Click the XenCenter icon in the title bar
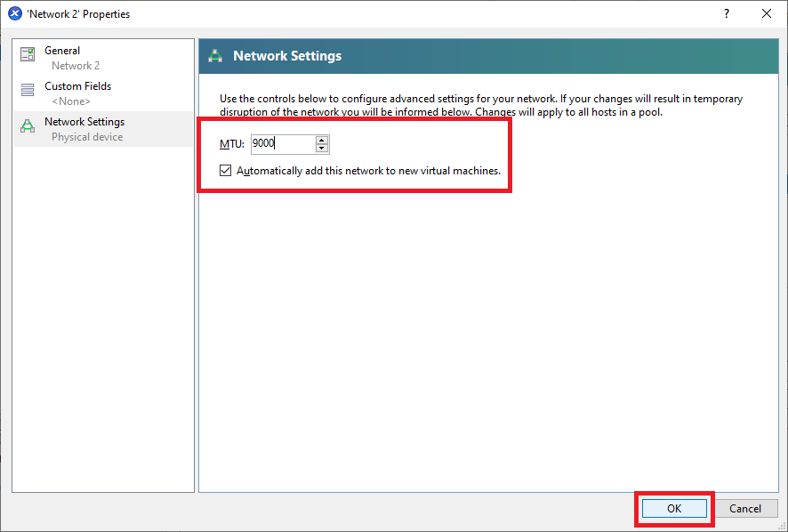Viewport: 788px width, 532px height. tap(14, 13)
